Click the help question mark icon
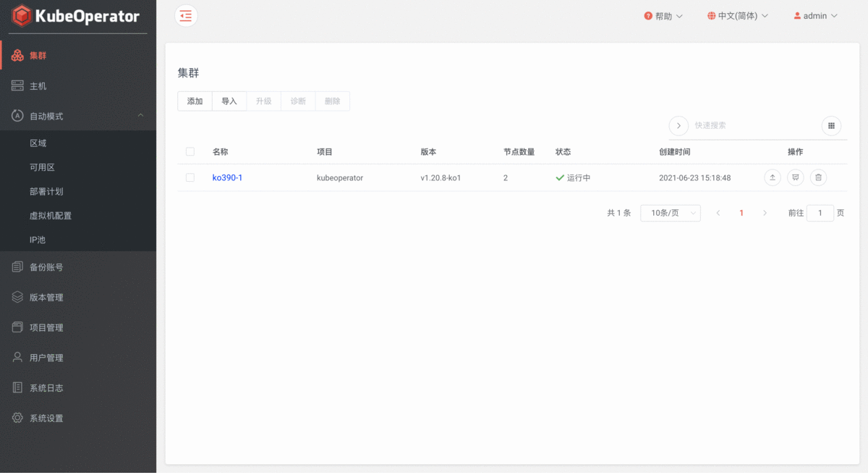 (x=648, y=16)
